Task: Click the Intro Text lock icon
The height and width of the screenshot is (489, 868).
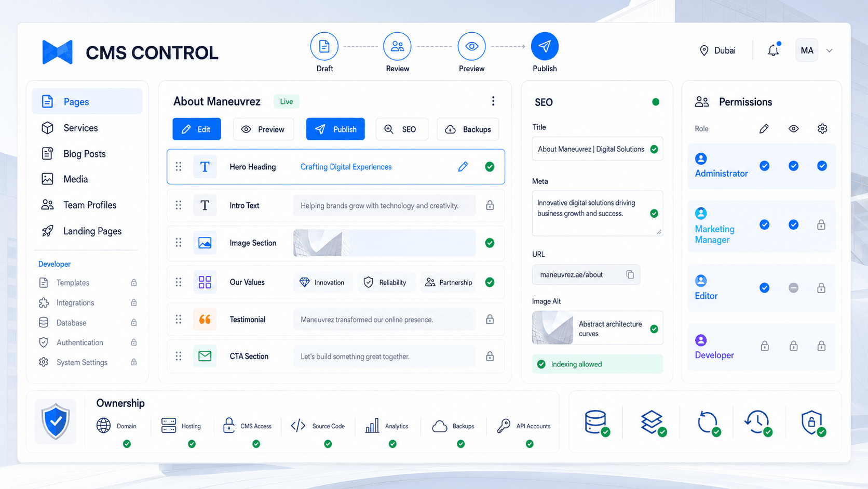Action: (x=490, y=205)
